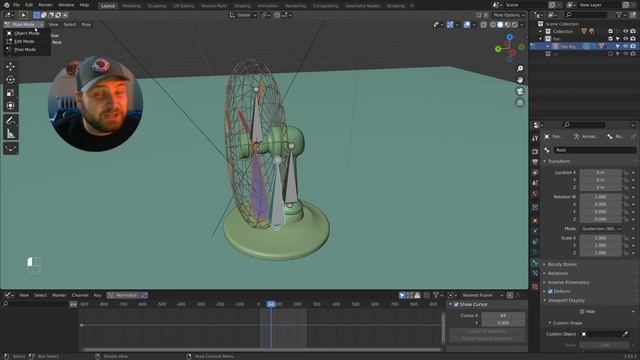Toggle overlays button in viewport header

click(467, 25)
